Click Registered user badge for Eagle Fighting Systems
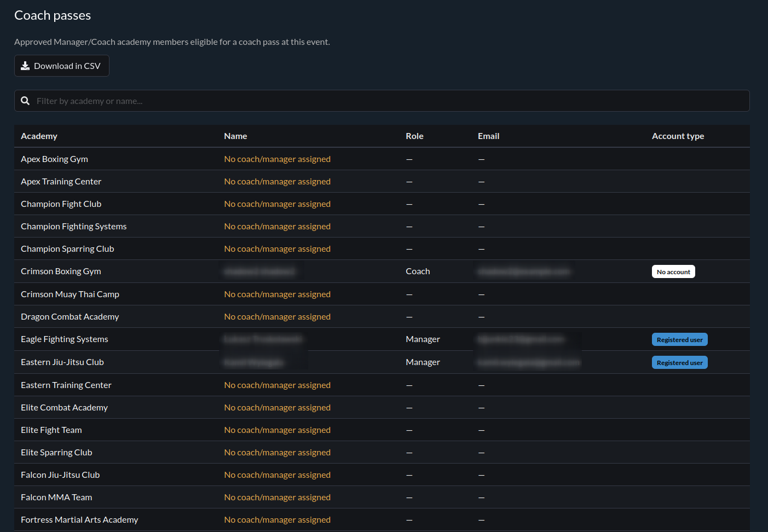768x532 pixels. [679, 340]
